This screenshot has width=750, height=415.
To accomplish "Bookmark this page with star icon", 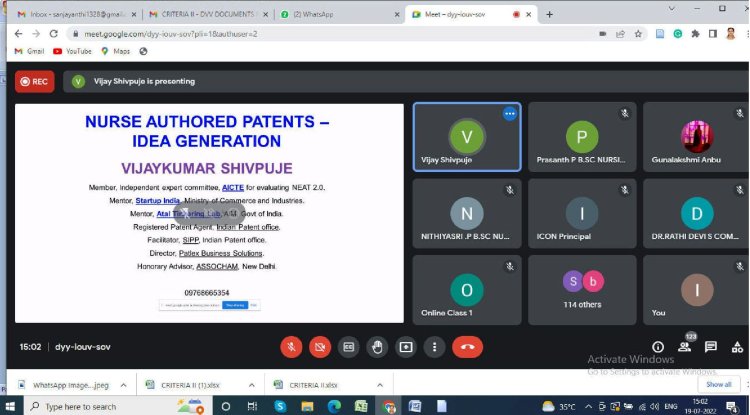I will pyautogui.click(x=638, y=34).
